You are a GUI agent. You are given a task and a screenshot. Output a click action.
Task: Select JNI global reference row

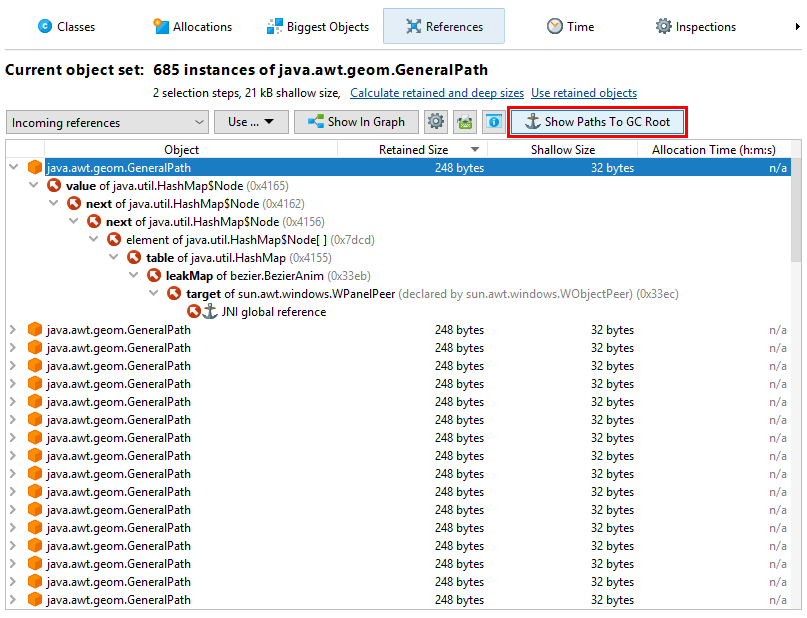pos(273,312)
